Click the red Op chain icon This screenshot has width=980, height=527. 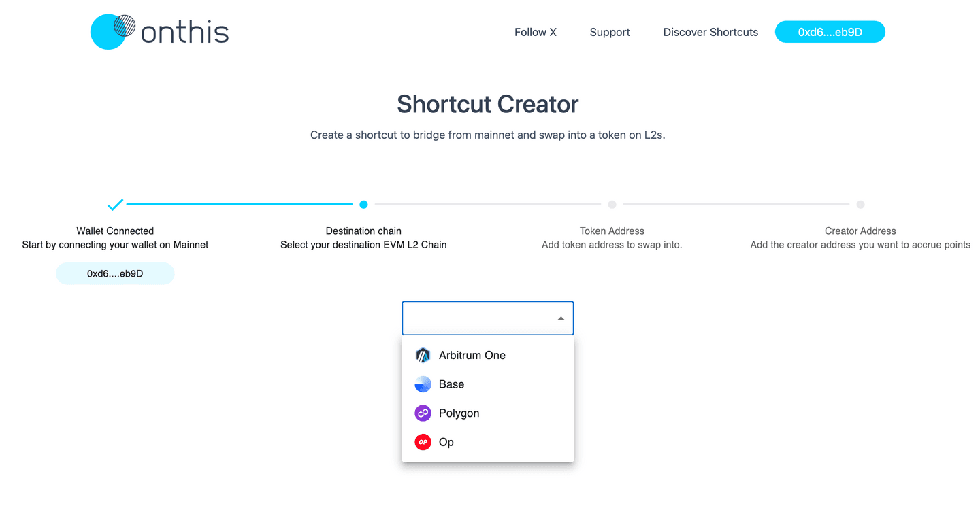pyautogui.click(x=423, y=442)
